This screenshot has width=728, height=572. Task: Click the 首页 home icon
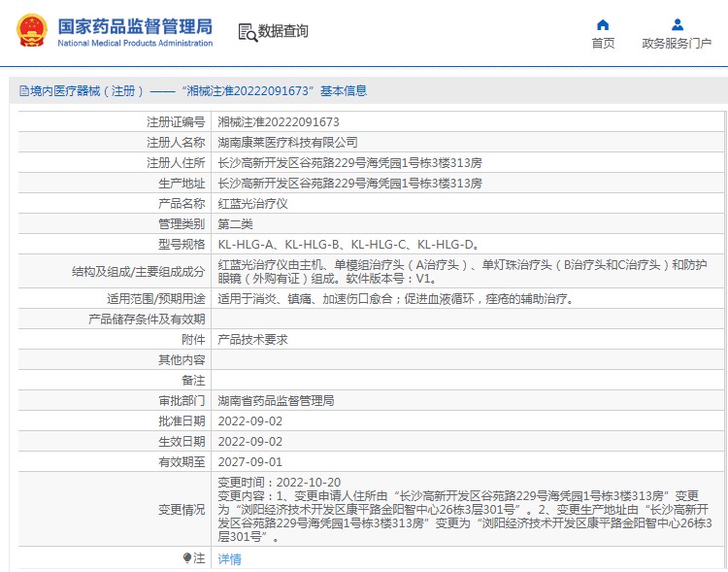click(x=603, y=24)
